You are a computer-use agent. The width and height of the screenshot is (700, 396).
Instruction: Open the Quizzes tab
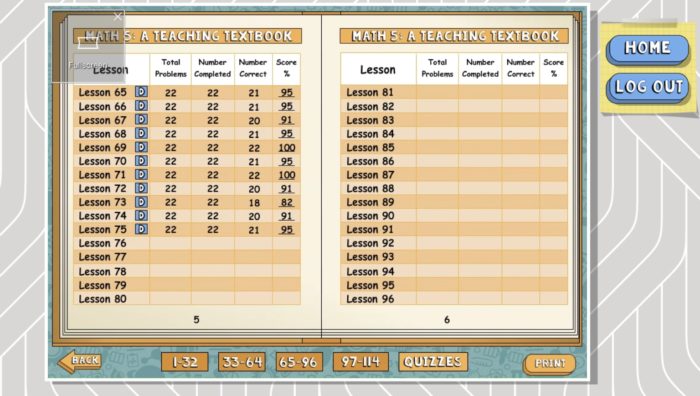(x=433, y=362)
